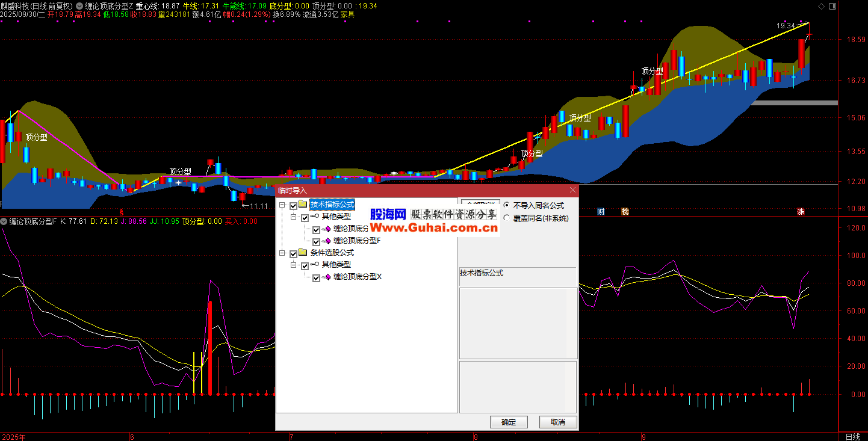868x441 pixels.
Task: Click the orange 榜 marker icon
Action: coord(625,212)
